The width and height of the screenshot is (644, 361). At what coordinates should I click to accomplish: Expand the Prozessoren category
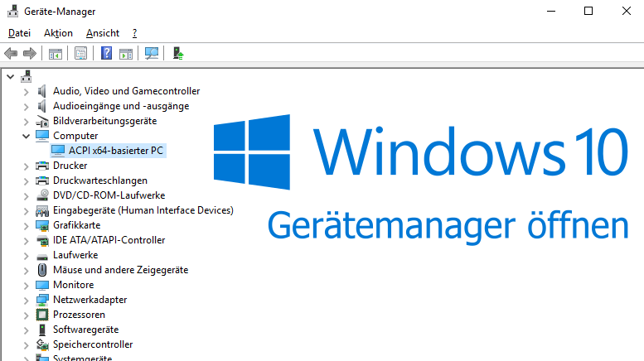coord(27,315)
